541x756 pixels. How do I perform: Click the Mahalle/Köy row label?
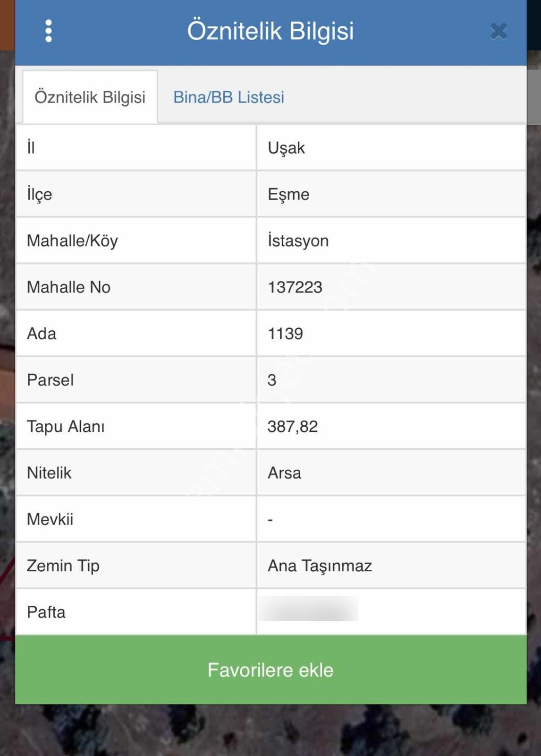tap(72, 241)
